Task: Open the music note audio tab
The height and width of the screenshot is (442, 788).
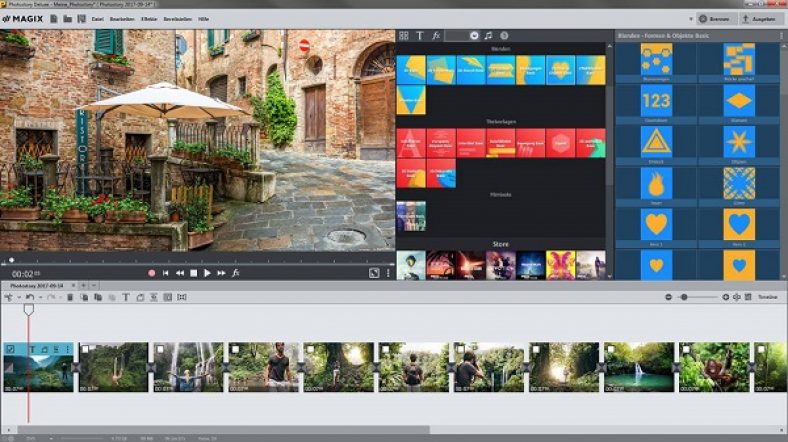Action: [x=488, y=35]
